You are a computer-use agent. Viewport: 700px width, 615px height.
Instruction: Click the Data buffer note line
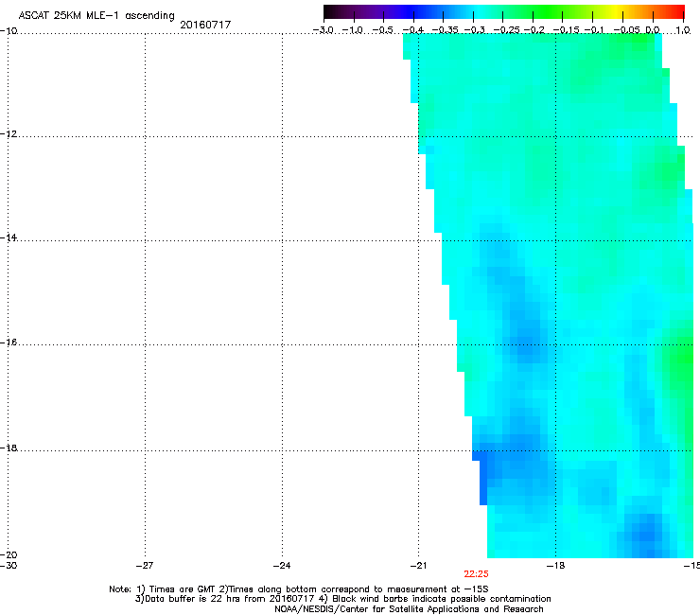[x=342, y=599]
